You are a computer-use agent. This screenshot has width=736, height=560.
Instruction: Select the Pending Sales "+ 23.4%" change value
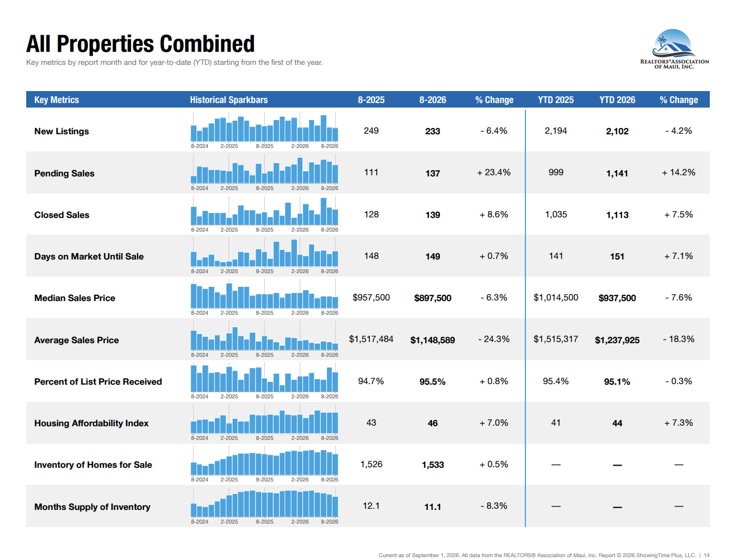[x=494, y=172]
